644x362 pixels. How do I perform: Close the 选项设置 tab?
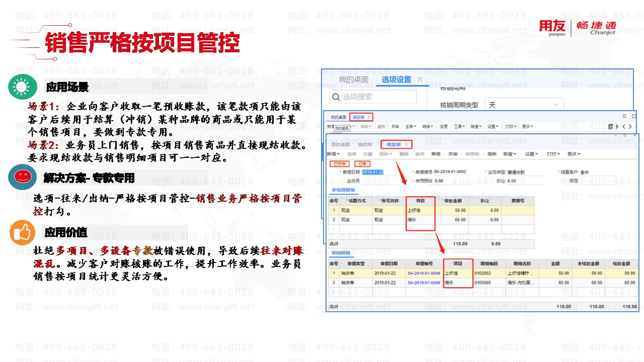421,79
